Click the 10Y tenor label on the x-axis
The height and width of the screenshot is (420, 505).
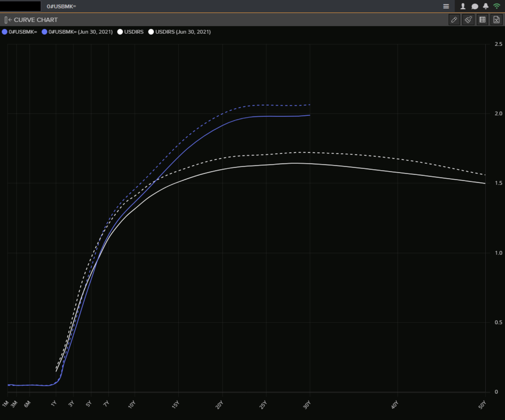point(132,404)
